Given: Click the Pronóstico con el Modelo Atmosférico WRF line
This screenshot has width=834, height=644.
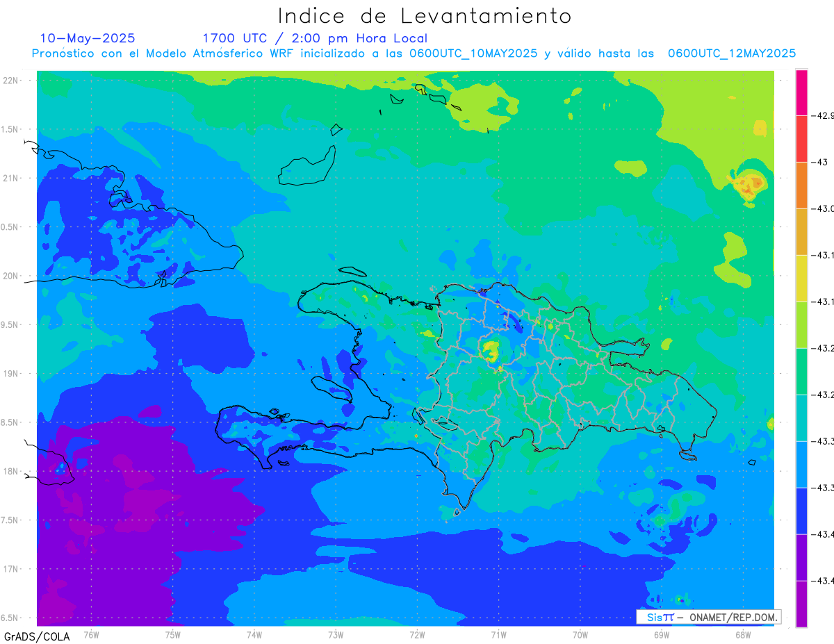Looking at the screenshot, I should point(414,53).
